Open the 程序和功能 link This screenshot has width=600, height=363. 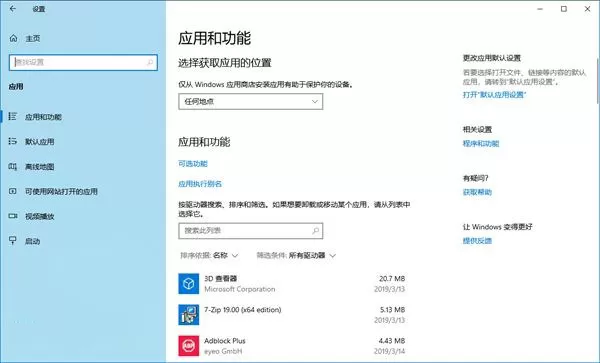[x=481, y=144]
